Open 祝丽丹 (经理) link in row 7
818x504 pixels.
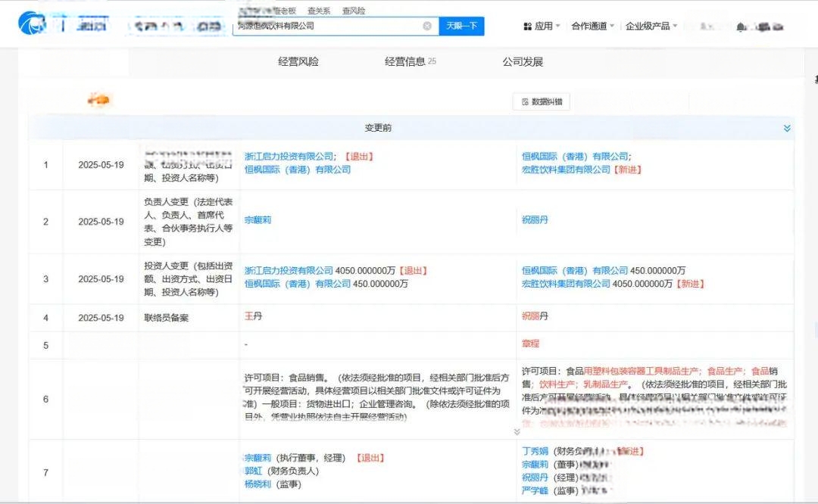[535, 478]
